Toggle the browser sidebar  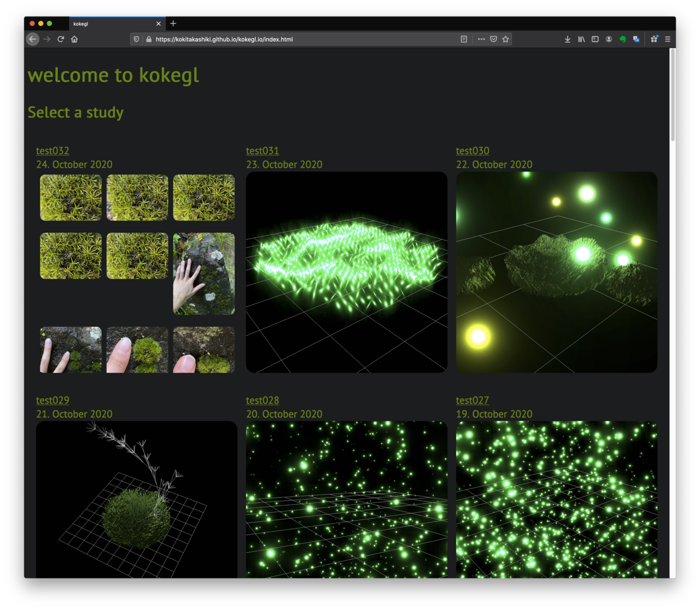pyautogui.click(x=595, y=39)
